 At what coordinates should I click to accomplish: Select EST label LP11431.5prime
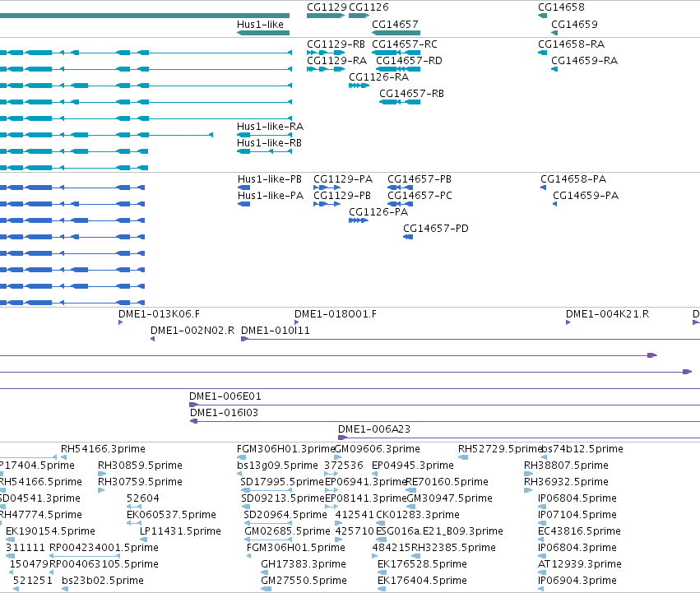pyautogui.click(x=180, y=531)
